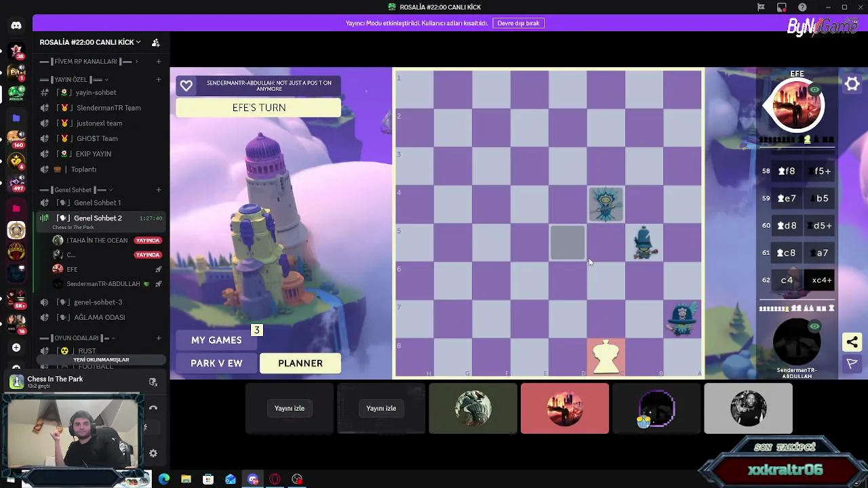Click the heart icon above EFE'S TURN
The height and width of the screenshot is (488, 868).
pyautogui.click(x=186, y=86)
